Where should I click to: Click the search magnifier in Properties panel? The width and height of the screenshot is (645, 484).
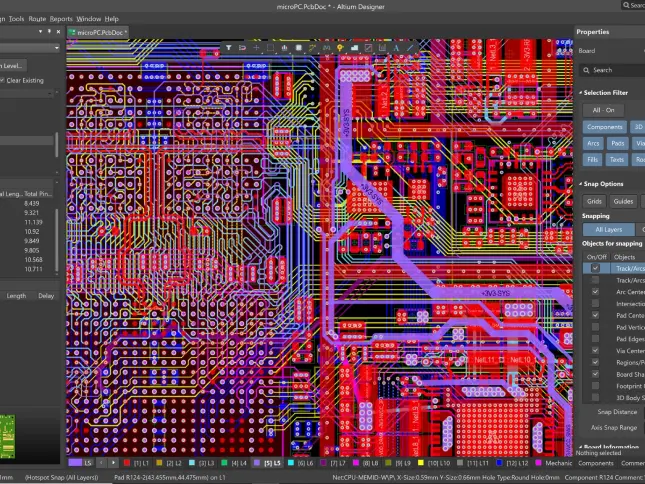[x=586, y=70]
